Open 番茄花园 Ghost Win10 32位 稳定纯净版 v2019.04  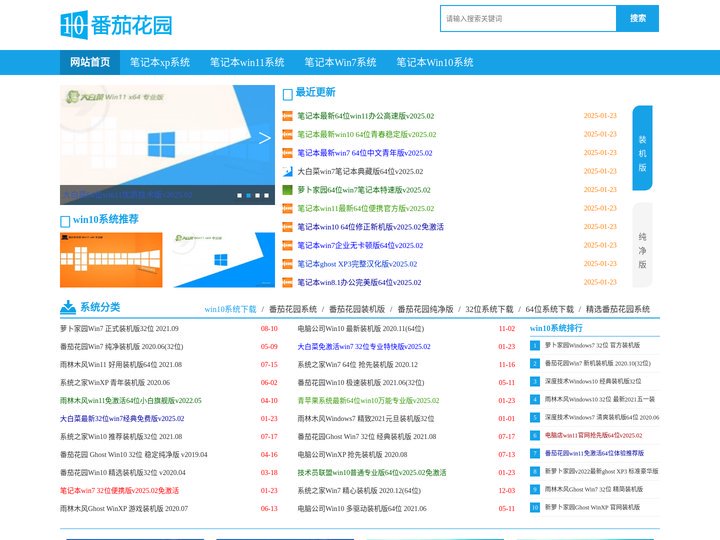pos(134,455)
